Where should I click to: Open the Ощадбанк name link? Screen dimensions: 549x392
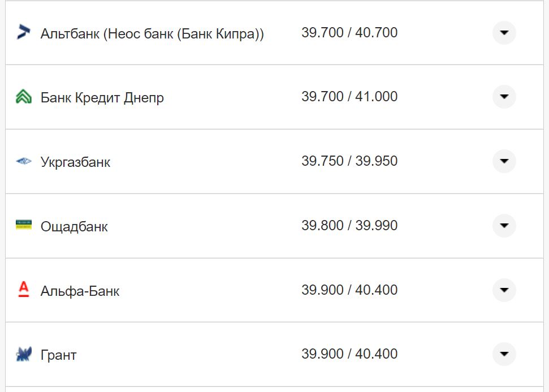pos(74,227)
